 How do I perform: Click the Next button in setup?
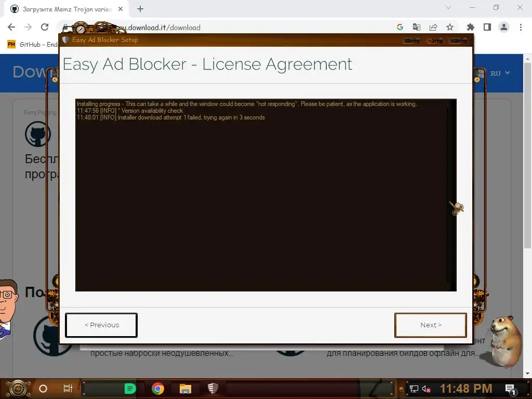click(x=431, y=325)
